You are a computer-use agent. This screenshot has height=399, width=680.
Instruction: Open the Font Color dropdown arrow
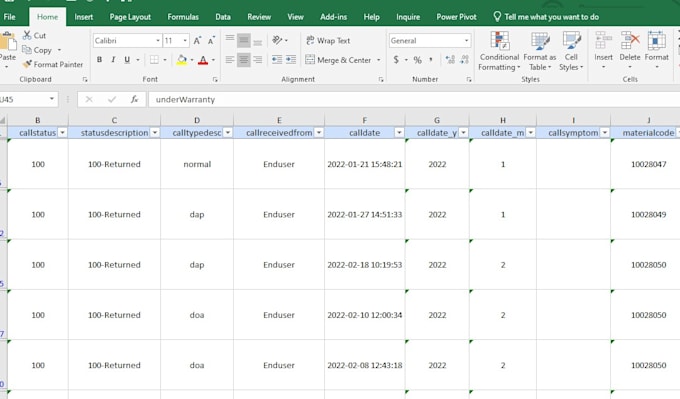tap(213, 60)
